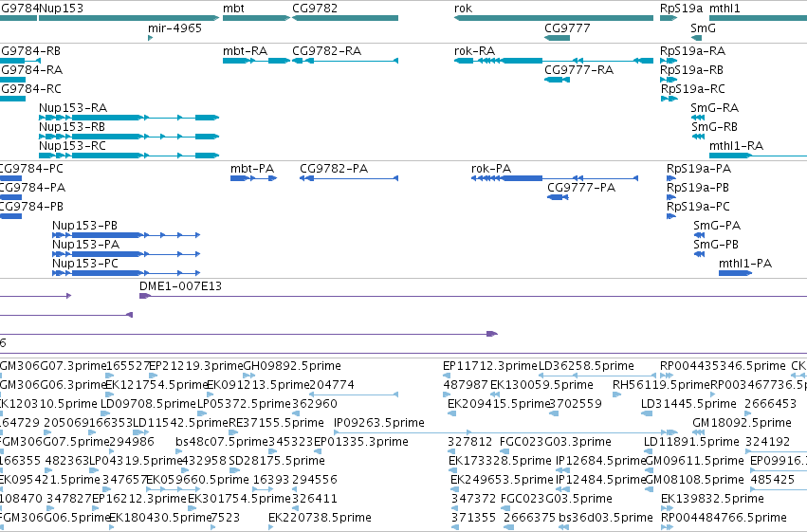The image size is (807, 532).
Task: Select transcript RpS19a-RB
Action: pyautogui.click(x=669, y=80)
